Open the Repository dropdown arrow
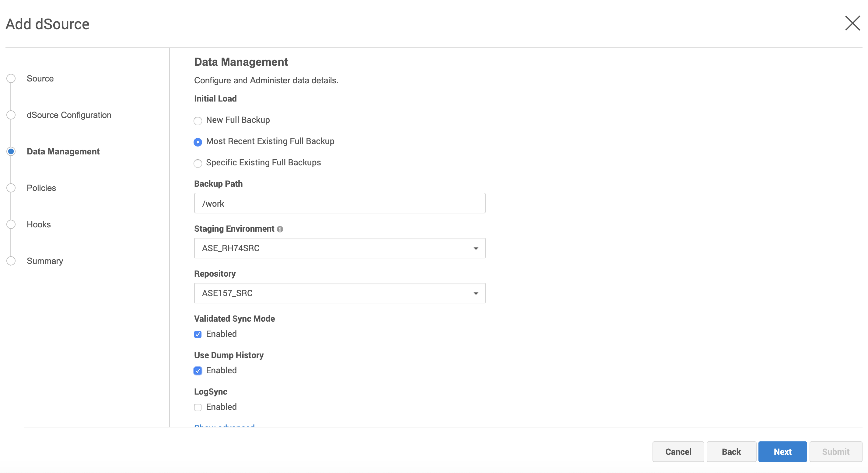Viewport: 868px width, 473px height. (x=476, y=293)
